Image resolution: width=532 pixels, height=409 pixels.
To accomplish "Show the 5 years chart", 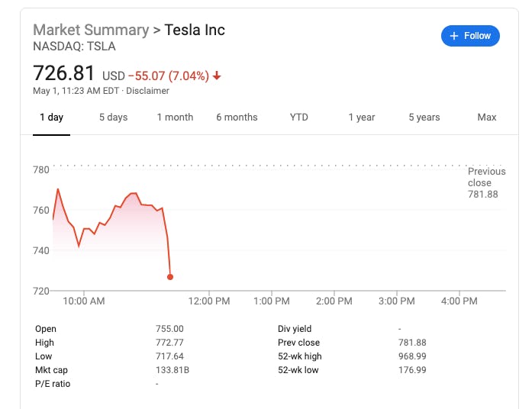I will click(424, 118).
